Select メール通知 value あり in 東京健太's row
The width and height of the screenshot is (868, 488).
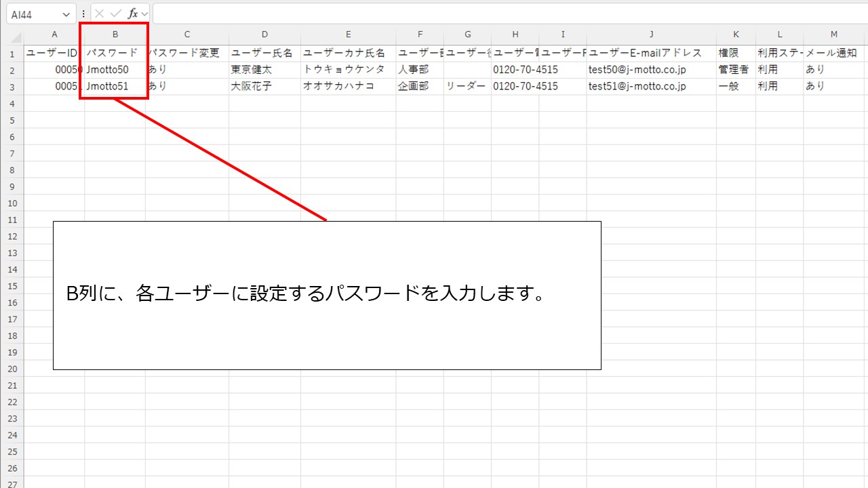pyautogui.click(x=833, y=70)
